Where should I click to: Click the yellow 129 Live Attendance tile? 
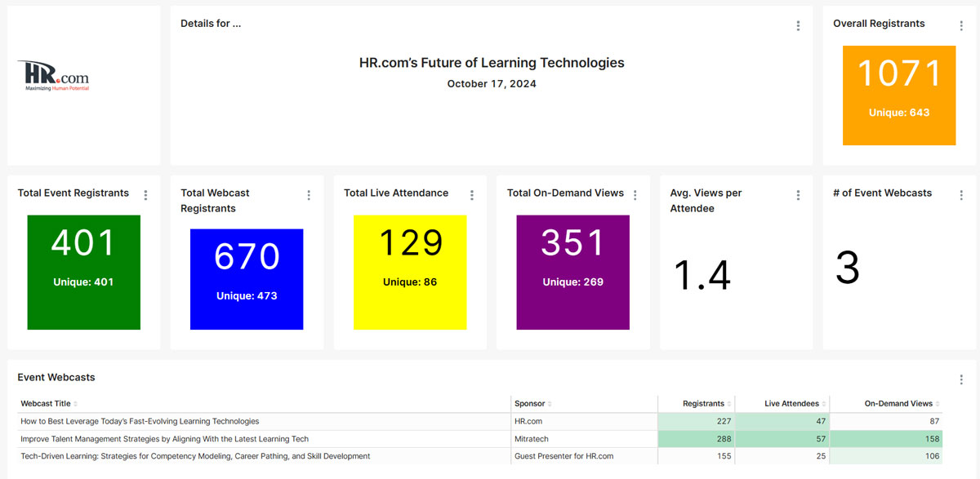(x=410, y=273)
